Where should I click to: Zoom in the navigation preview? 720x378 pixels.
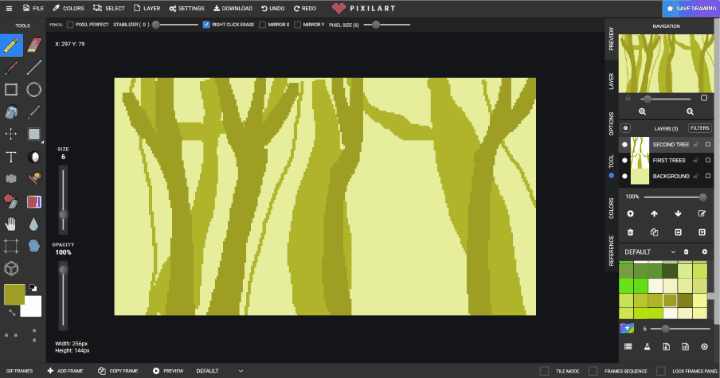[642, 112]
